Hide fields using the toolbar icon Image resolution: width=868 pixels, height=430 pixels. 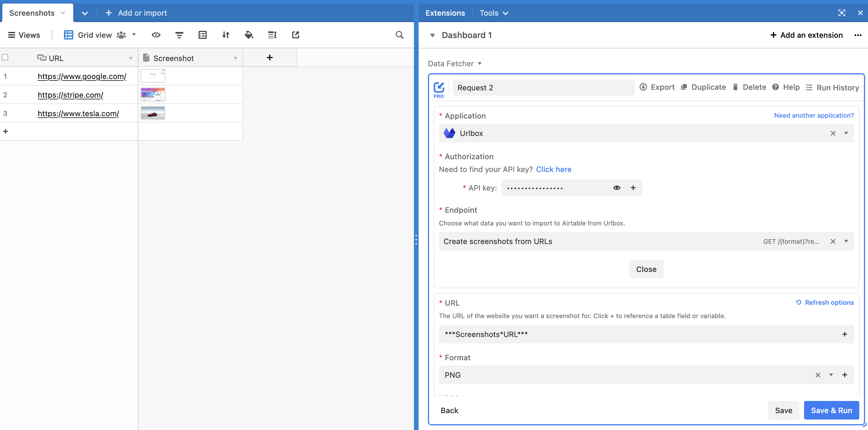pyautogui.click(x=156, y=35)
